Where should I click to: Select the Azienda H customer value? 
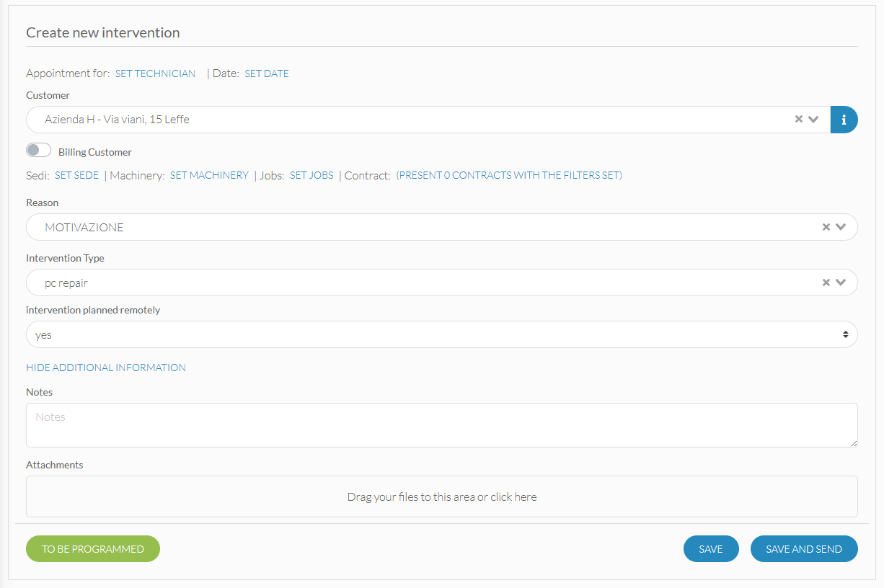(x=117, y=120)
